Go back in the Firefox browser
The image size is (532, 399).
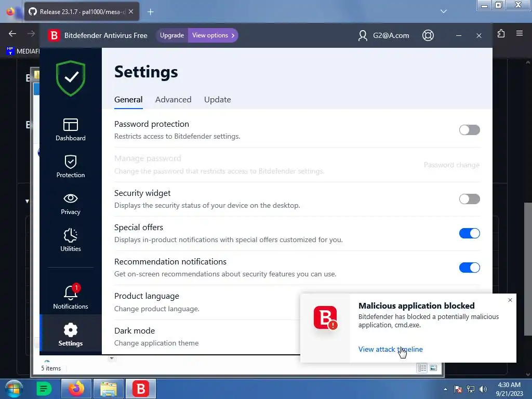tap(12, 34)
